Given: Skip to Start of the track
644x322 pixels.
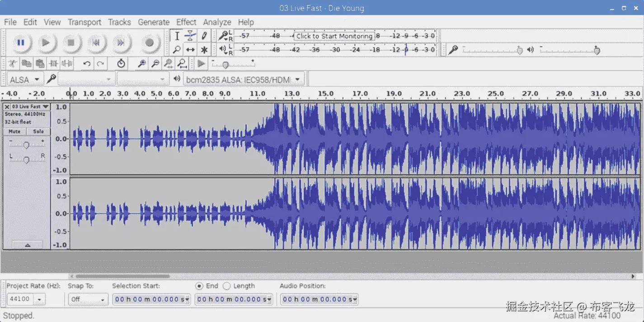Looking at the screenshot, I should (x=96, y=43).
